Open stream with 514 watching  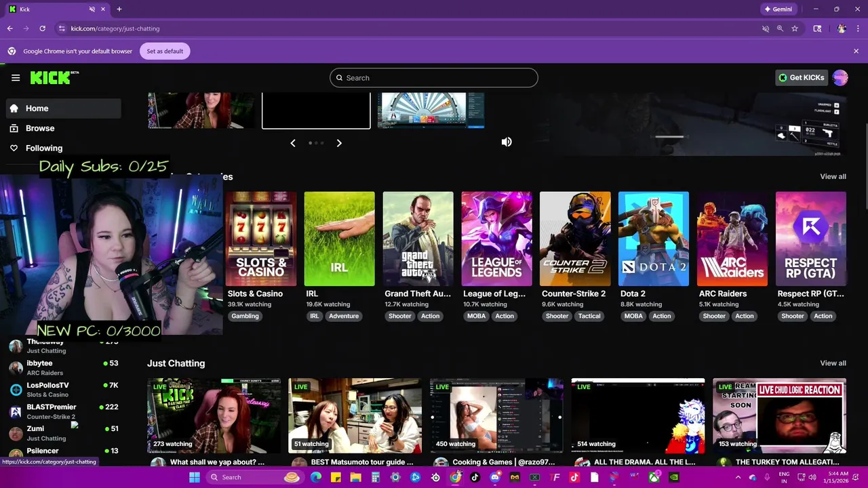coord(637,415)
